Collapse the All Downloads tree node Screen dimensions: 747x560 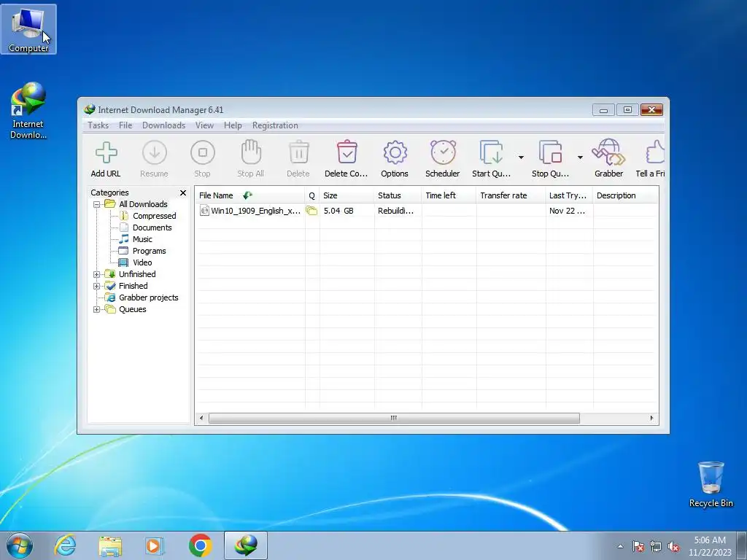[x=97, y=204]
